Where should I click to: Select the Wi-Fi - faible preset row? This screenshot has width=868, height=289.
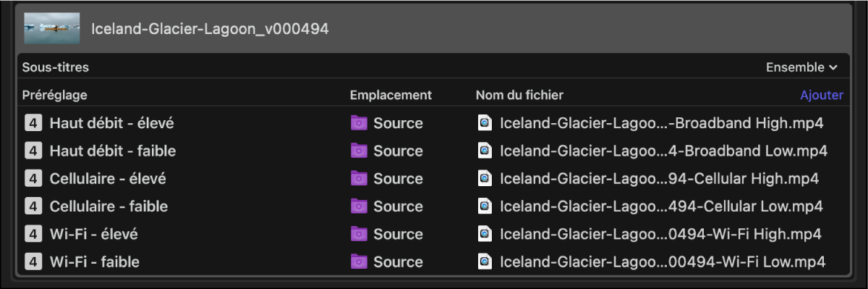pyautogui.click(x=434, y=261)
